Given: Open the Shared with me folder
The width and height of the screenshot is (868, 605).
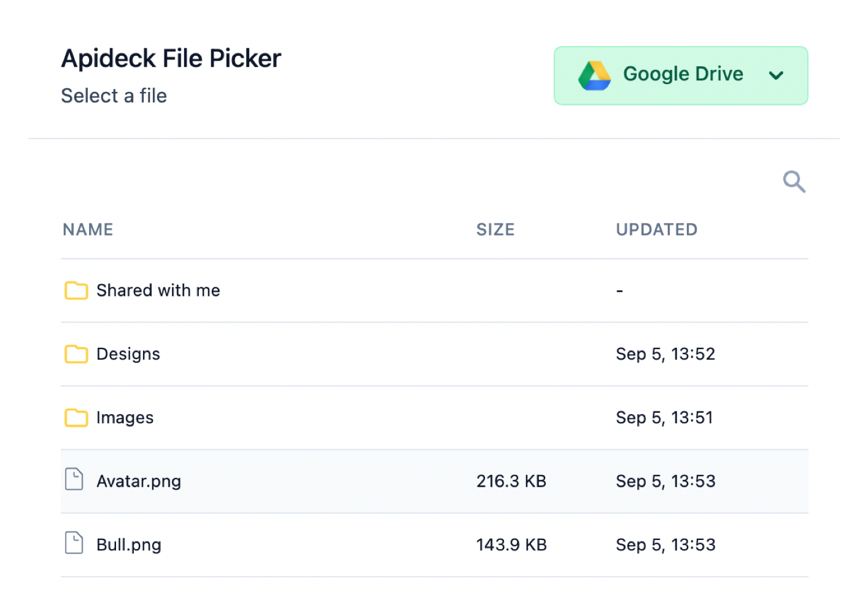Looking at the screenshot, I should tap(158, 290).
